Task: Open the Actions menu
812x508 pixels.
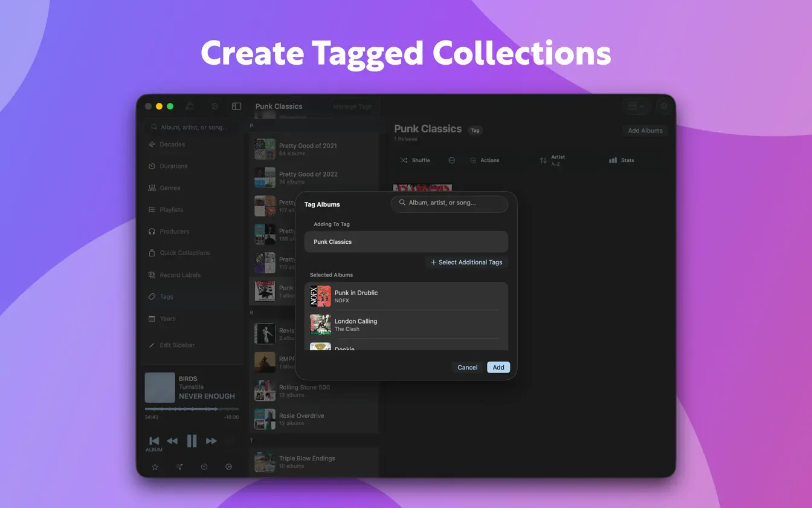Action: [485, 160]
